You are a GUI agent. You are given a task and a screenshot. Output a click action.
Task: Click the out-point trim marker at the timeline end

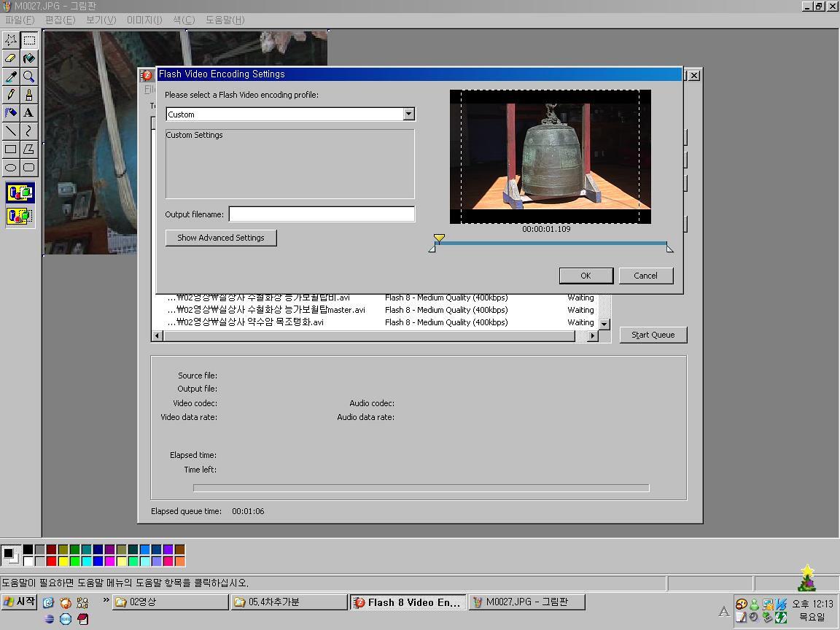point(669,248)
